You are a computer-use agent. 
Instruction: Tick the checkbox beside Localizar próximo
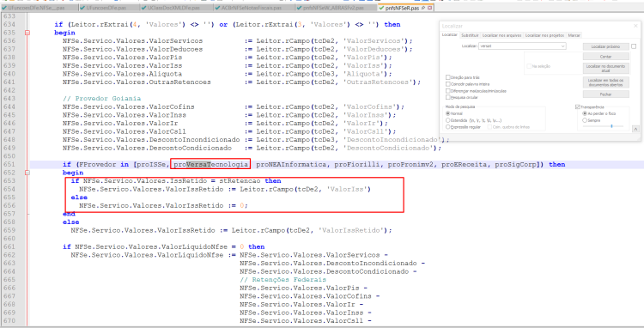pos(634,46)
